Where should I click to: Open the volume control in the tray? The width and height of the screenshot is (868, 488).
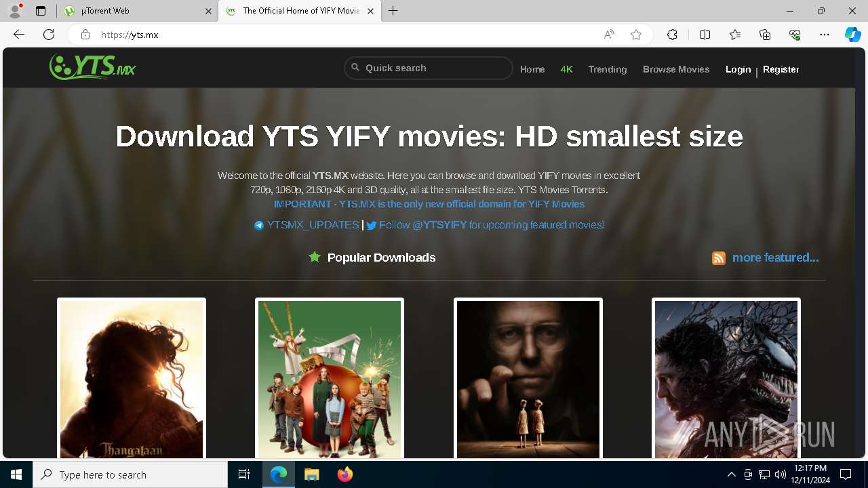point(780,474)
